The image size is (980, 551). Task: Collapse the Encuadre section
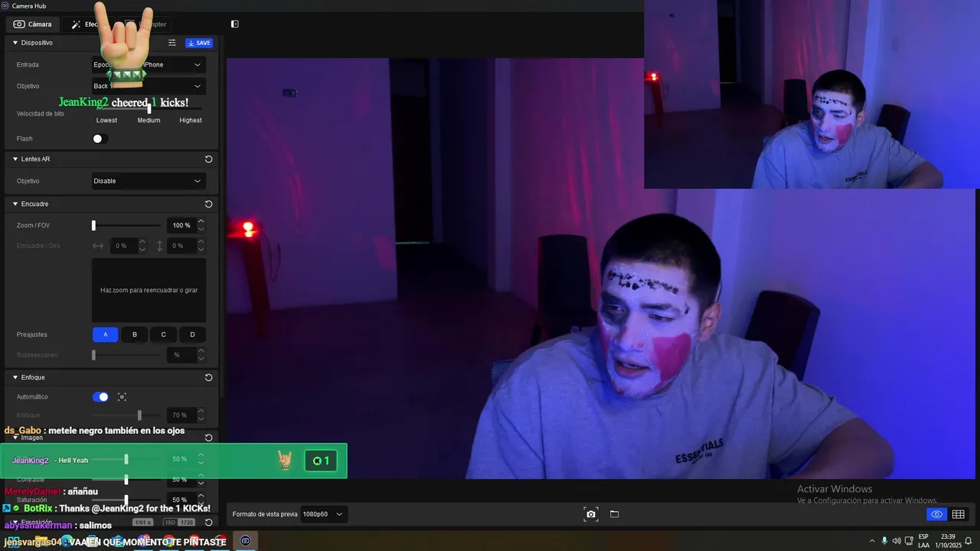tap(15, 204)
